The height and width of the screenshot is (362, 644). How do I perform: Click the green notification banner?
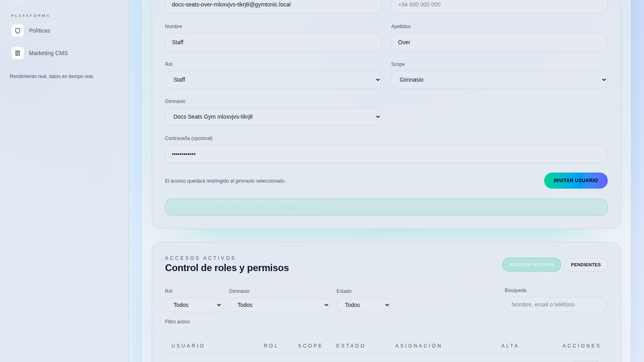[386, 207]
